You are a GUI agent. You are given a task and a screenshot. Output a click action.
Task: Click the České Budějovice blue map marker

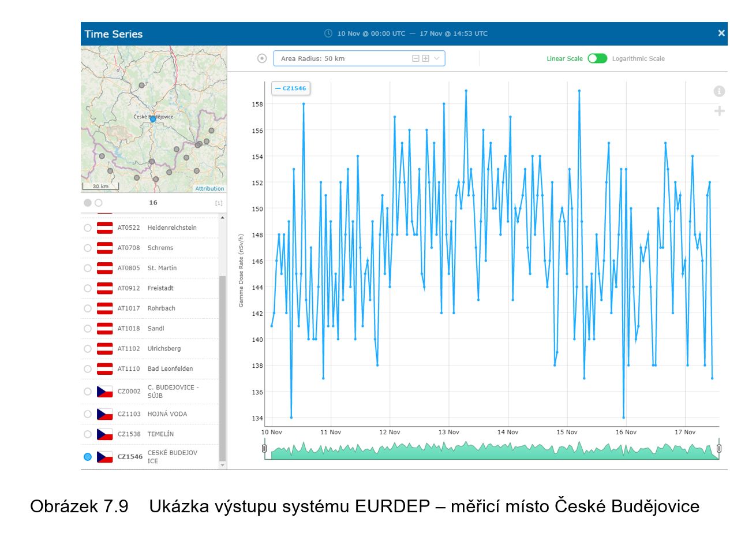[x=153, y=119]
